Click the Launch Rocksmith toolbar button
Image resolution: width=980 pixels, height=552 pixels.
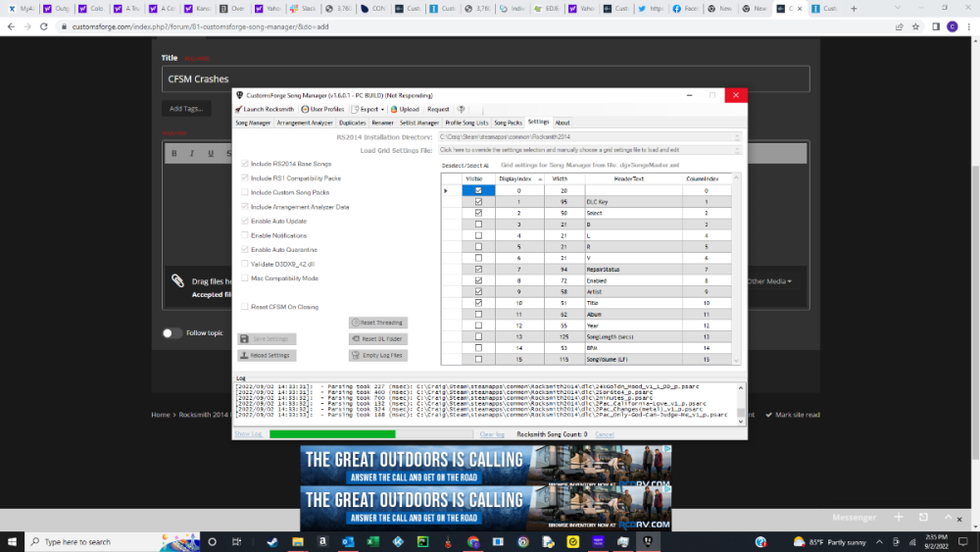point(266,109)
